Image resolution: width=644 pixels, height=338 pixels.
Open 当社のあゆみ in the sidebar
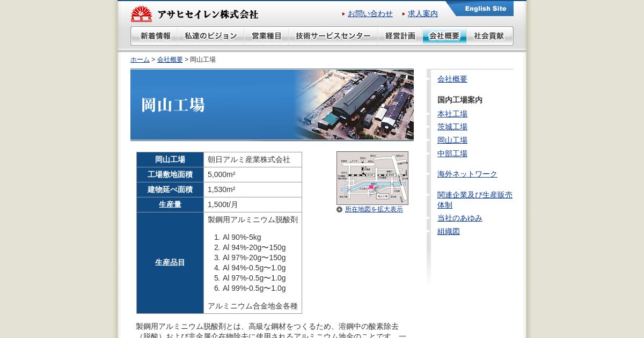tap(460, 218)
